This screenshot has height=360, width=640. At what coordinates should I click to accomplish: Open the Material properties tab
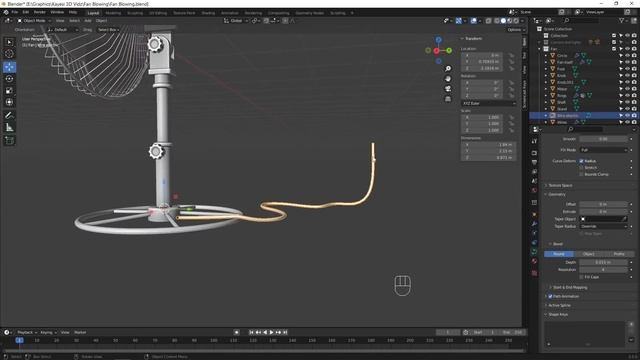point(534,261)
